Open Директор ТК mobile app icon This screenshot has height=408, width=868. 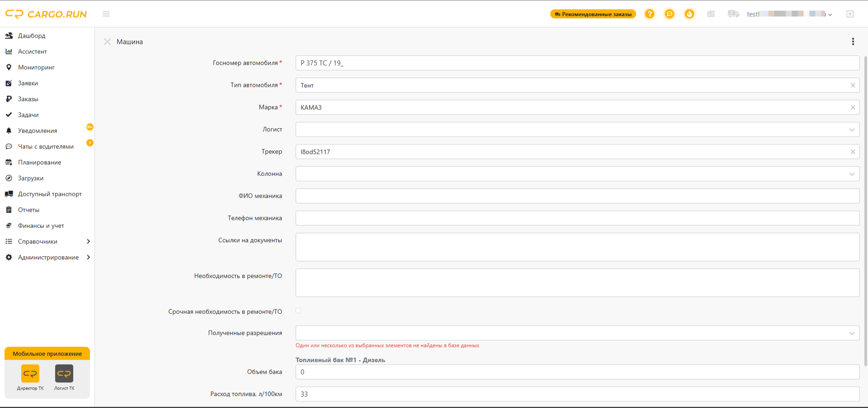(x=30, y=374)
